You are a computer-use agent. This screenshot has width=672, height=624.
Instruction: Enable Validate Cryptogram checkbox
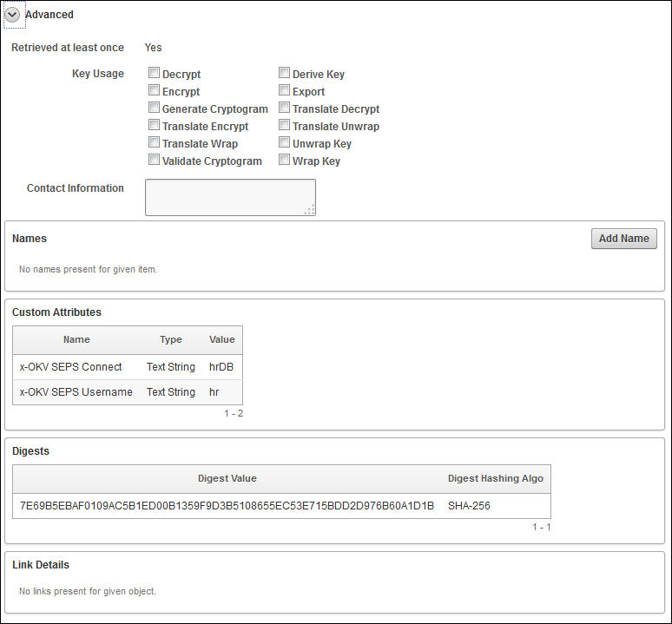click(x=154, y=160)
